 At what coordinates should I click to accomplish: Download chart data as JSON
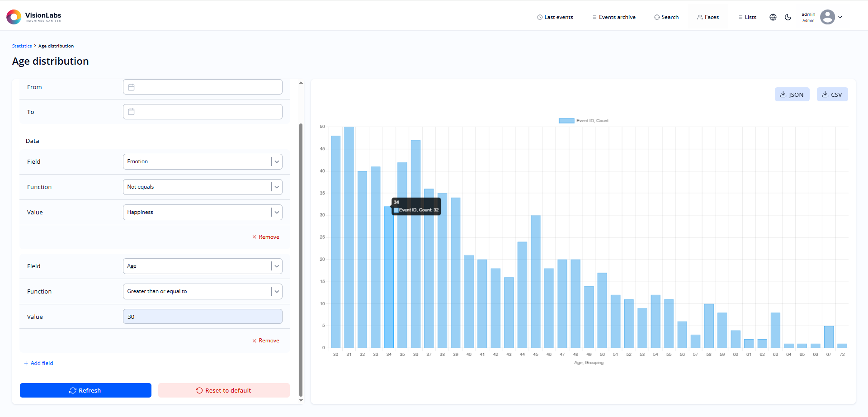pos(792,95)
